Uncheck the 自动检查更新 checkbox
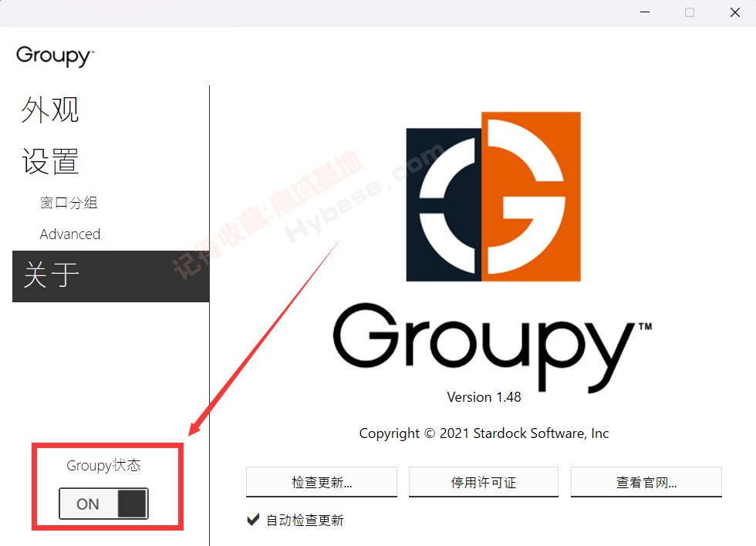 (253, 520)
